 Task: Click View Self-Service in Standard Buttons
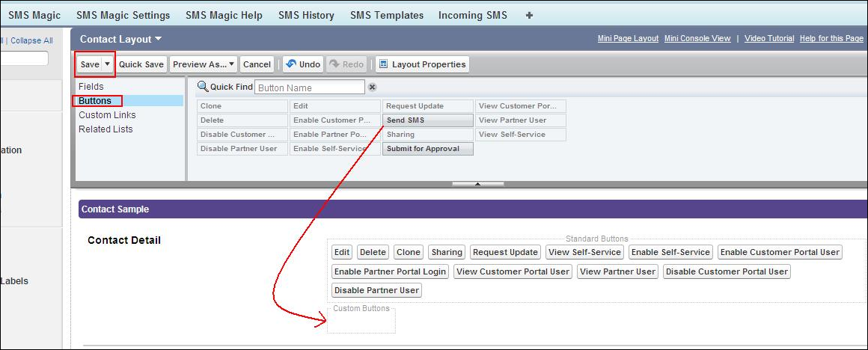[584, 252]
